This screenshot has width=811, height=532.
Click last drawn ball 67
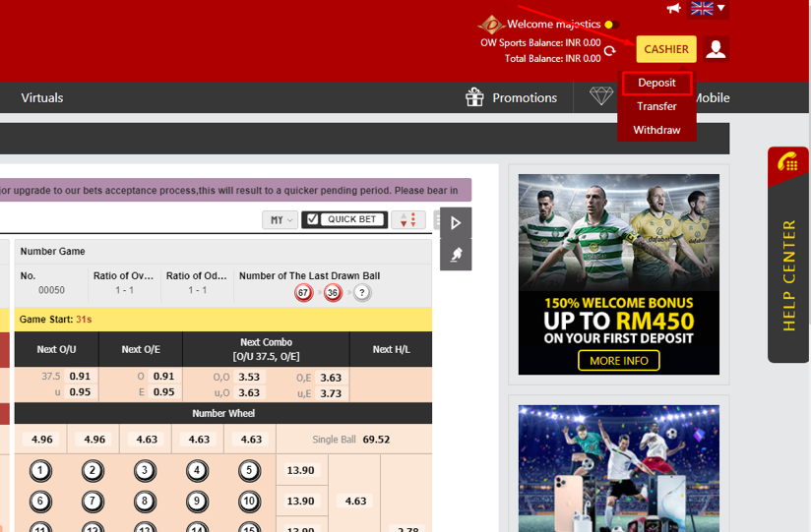303,293
